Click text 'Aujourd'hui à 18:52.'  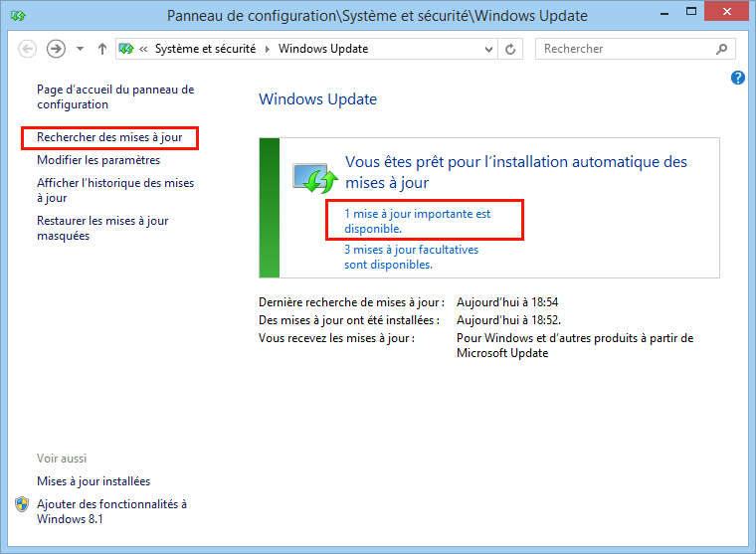(x=508, y=320)
